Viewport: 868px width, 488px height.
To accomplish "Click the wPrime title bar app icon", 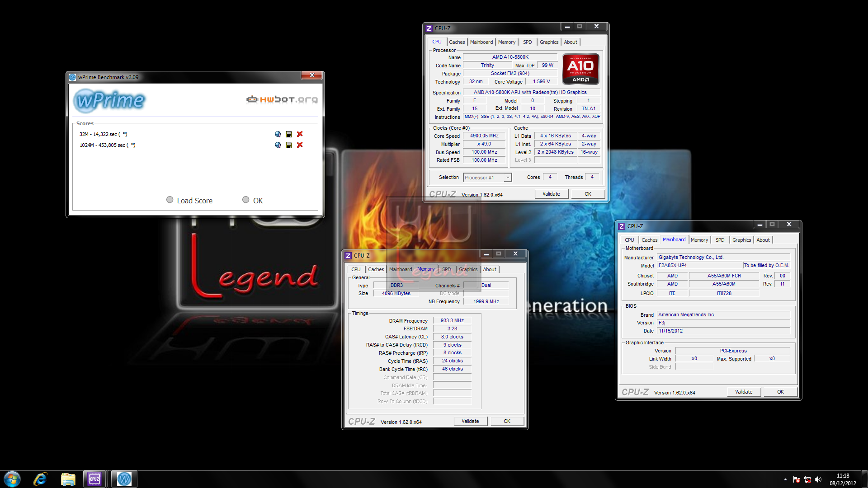I will click(x=72, y=77).
